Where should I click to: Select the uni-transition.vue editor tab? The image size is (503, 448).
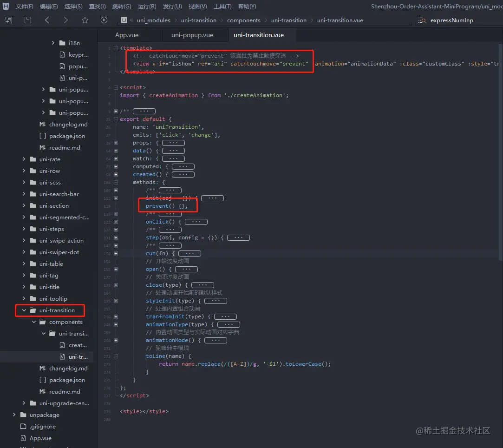pyautogui.click(x=259, y=35)
